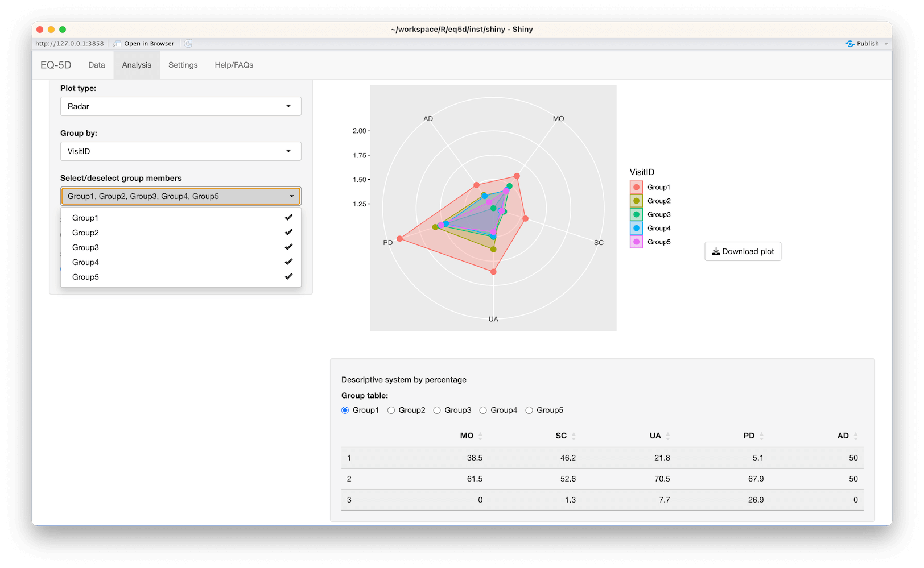Click the Publish blue icon
Screen dimensions: 924x568
click(x=851, y=43)
